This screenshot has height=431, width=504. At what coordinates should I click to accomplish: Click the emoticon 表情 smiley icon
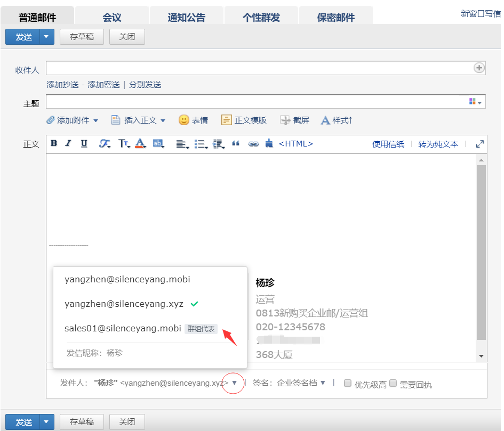184,120
